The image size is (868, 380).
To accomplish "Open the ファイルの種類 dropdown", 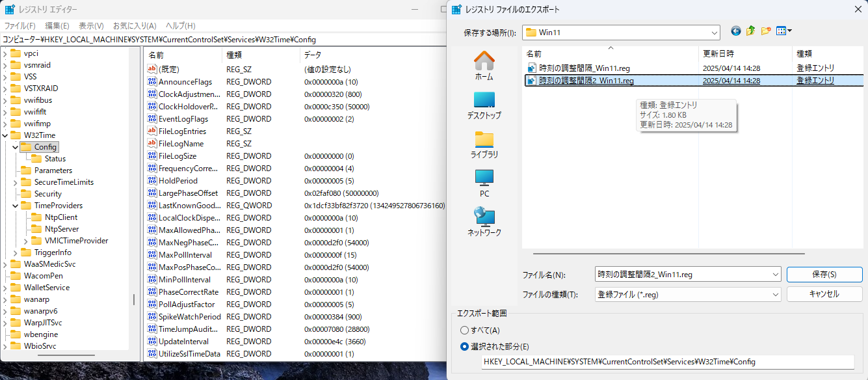I will (775, 295).
